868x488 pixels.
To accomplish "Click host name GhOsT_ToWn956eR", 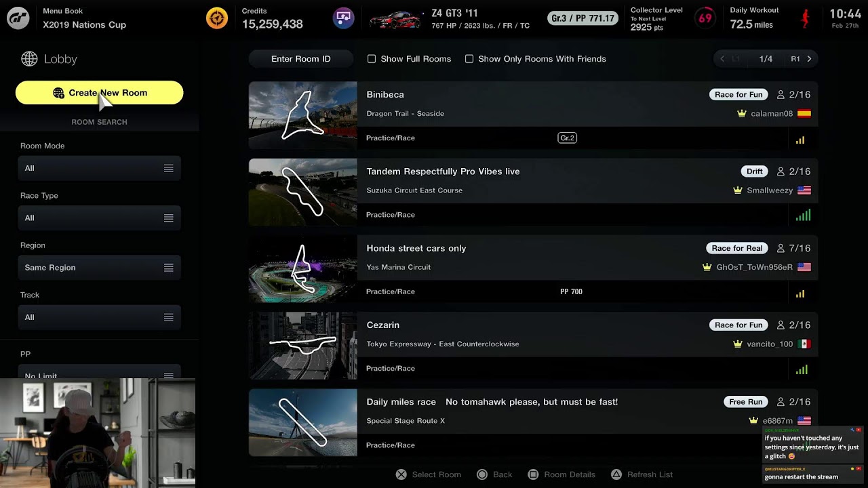I will pos(755,267).
